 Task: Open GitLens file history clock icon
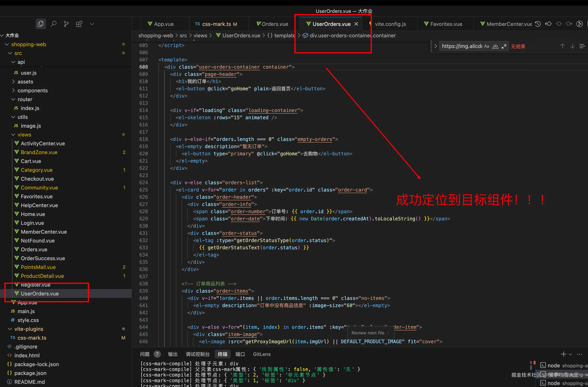538,24
